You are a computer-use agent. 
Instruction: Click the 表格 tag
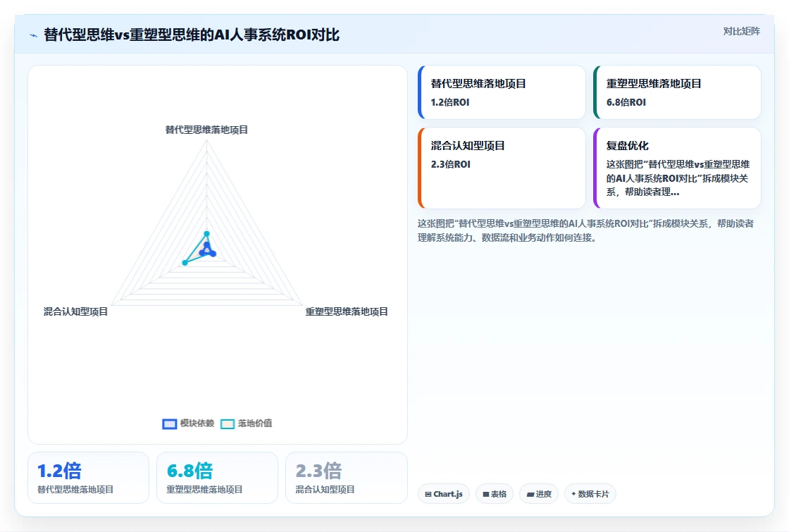[495, 494]
